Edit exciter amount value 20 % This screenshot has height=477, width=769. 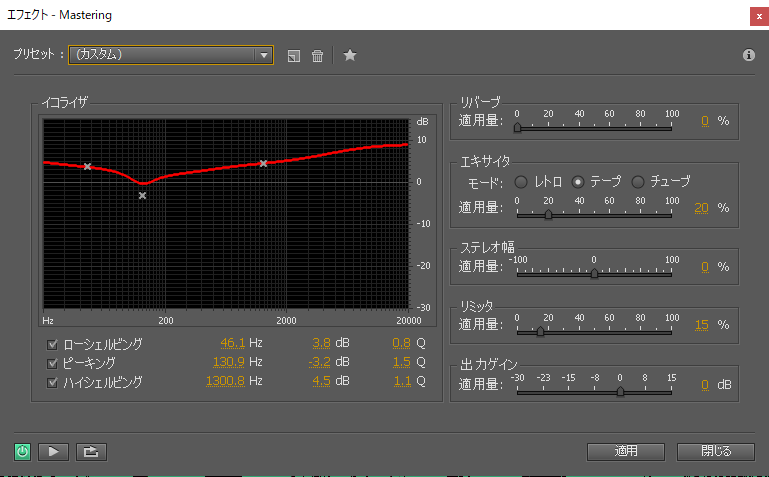point(701,208)
